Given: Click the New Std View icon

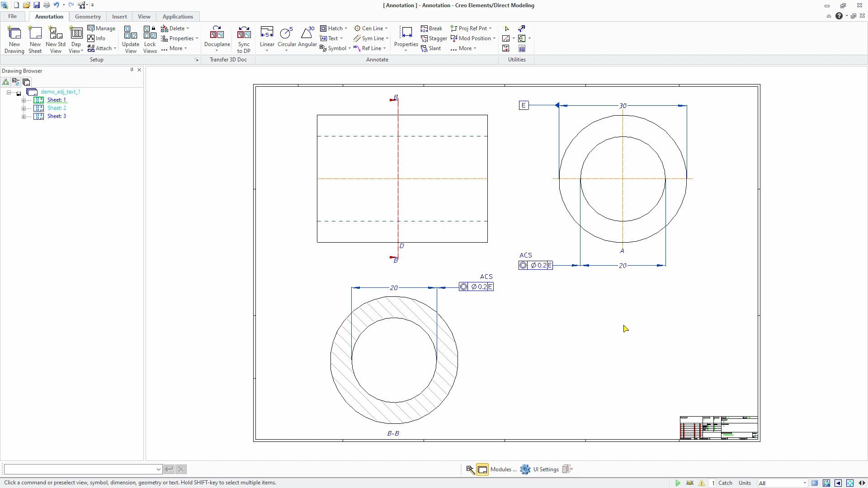Looking at the screenshot, I should pos(56,39).
